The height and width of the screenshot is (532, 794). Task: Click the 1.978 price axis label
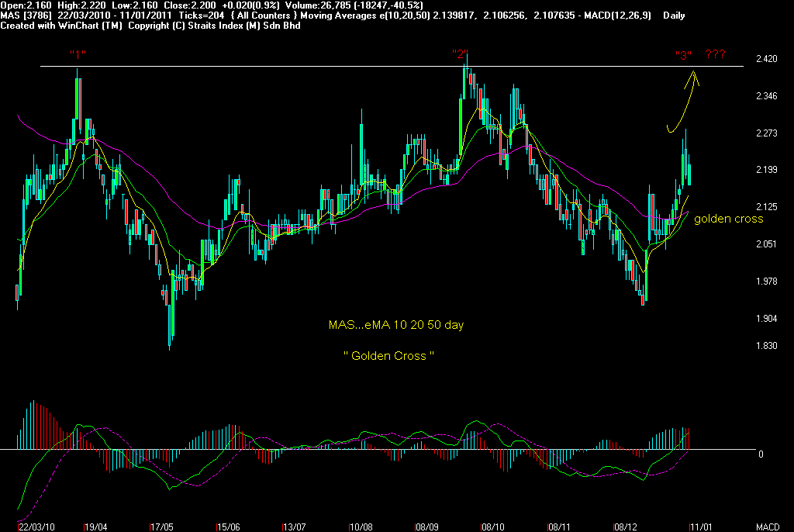tap(767, 282)
